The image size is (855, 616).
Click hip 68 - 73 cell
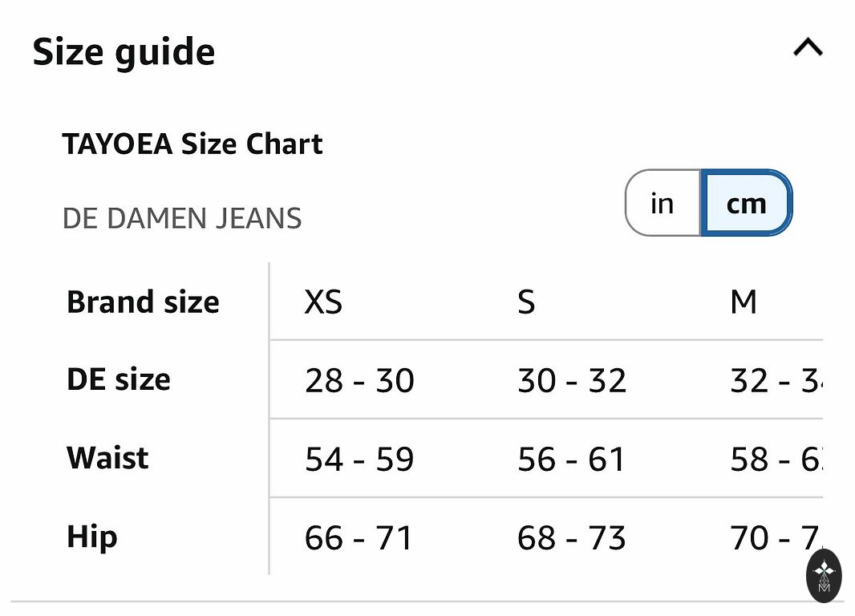point(572,537)
